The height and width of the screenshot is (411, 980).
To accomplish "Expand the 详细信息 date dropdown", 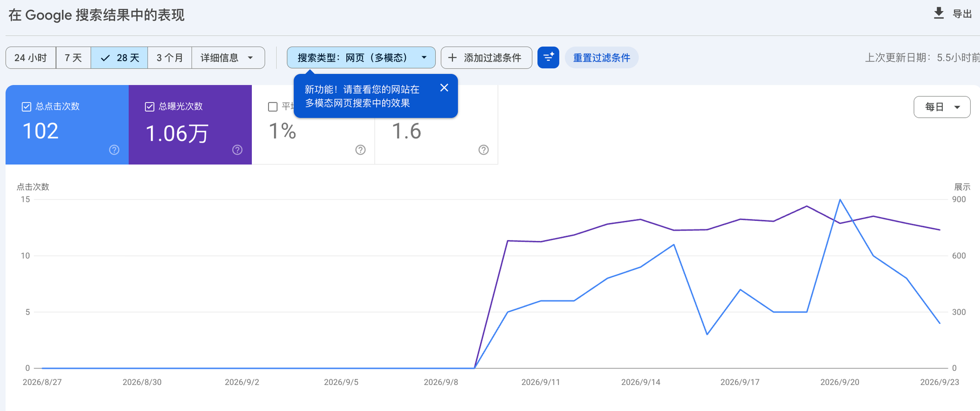I will click(x=228, y=58).
